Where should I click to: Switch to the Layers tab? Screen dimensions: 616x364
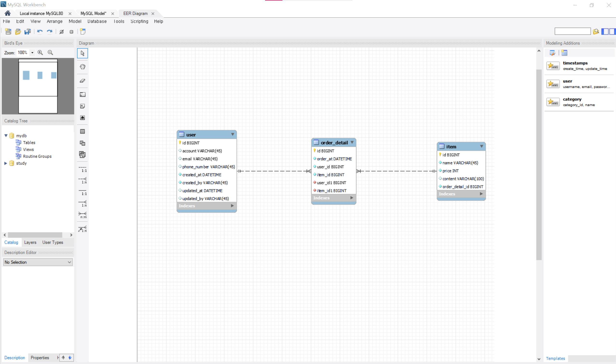click(30, 242)
